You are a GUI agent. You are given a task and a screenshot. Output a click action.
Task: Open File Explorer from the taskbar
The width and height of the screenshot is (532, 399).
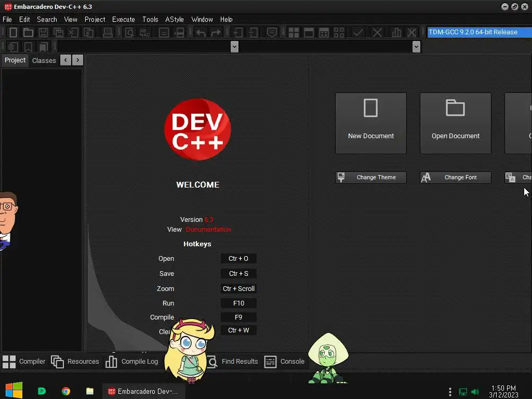click(x=89, y=391)
